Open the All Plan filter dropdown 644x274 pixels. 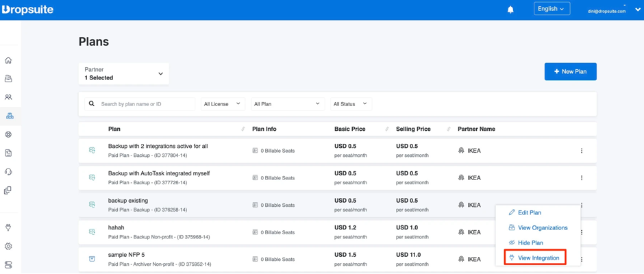coord(286,104)
